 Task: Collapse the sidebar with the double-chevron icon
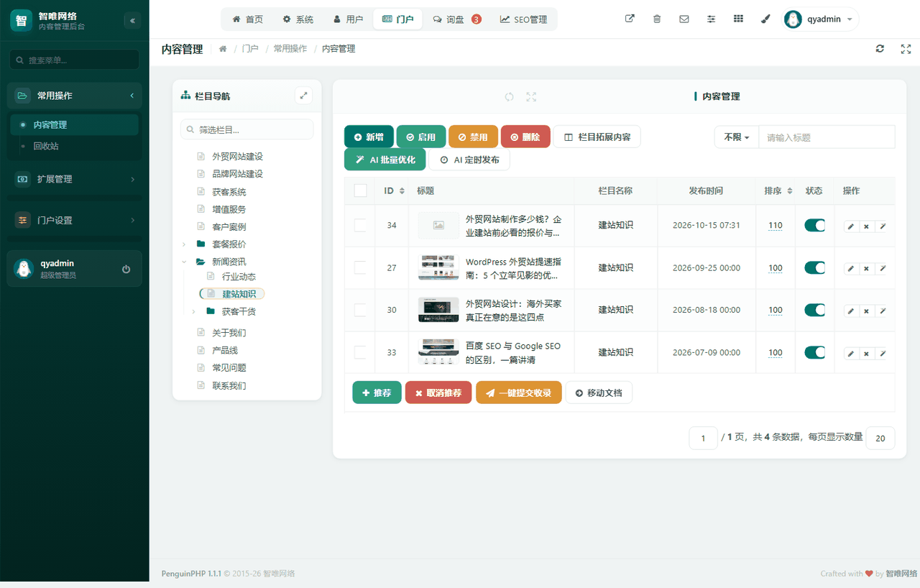coord(132,21)
